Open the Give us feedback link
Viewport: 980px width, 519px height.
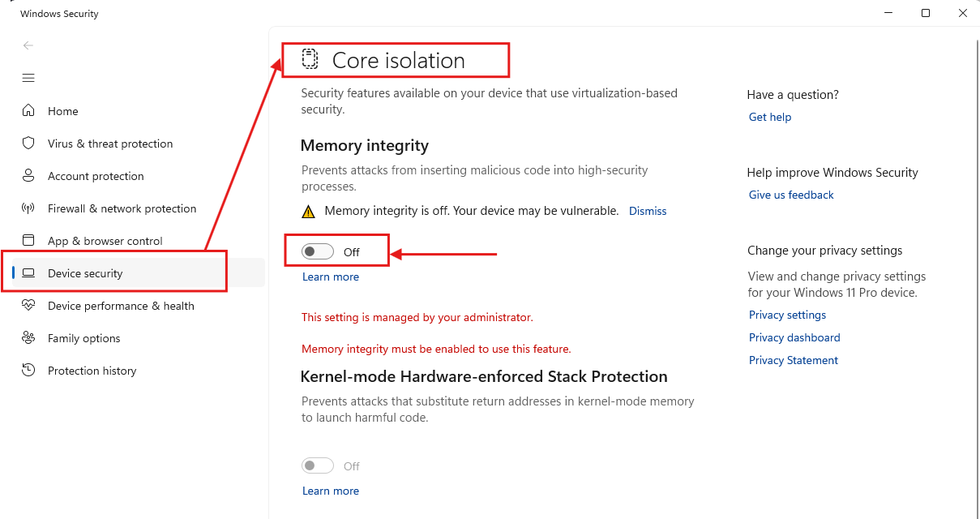tap(791, 195)
